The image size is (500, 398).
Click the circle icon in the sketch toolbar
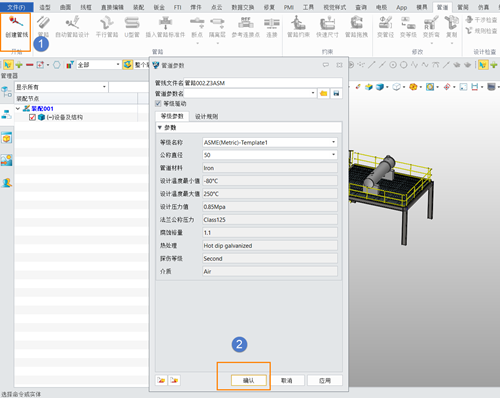pos(403,65)
